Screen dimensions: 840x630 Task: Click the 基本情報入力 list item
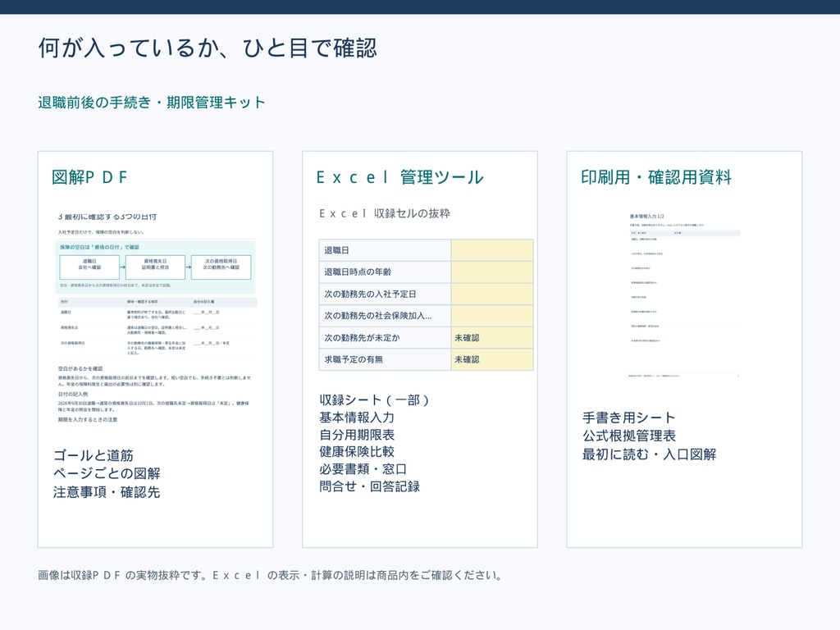[357, 418]
